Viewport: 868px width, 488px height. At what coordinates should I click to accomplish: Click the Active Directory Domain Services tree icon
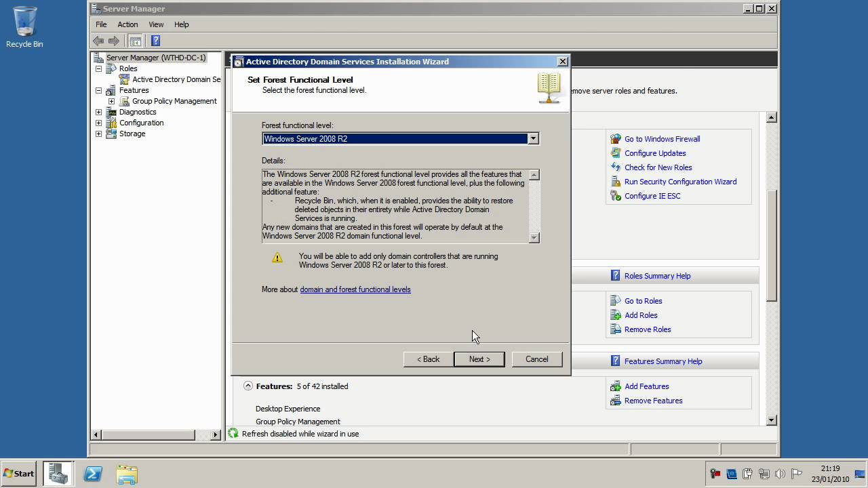tap(124, 79)
